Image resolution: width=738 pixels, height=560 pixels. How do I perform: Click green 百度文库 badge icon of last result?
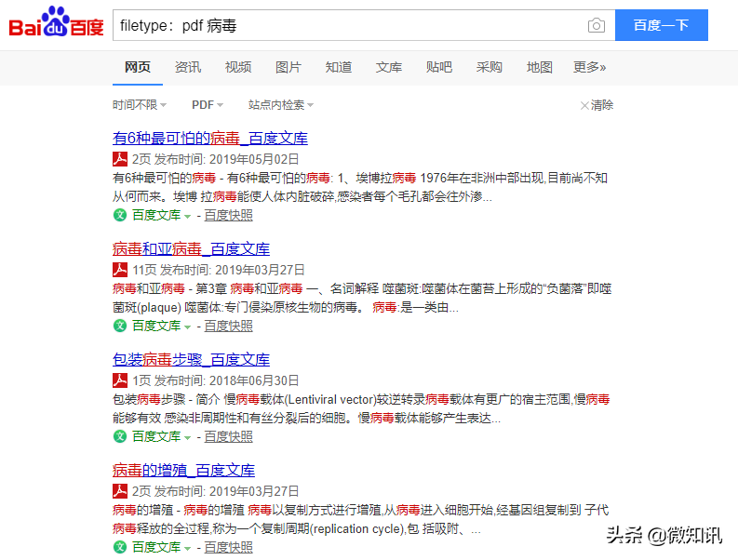120,547
